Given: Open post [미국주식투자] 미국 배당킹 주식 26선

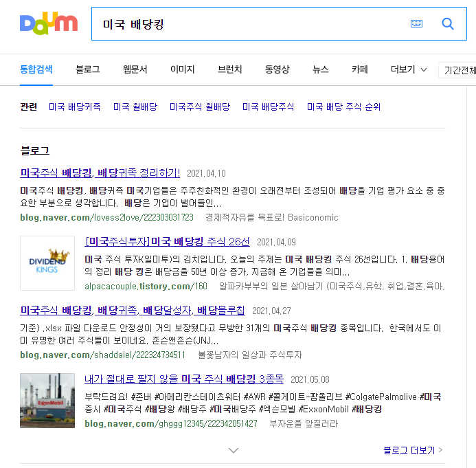Looking at the screenshot, I should 168,242.
